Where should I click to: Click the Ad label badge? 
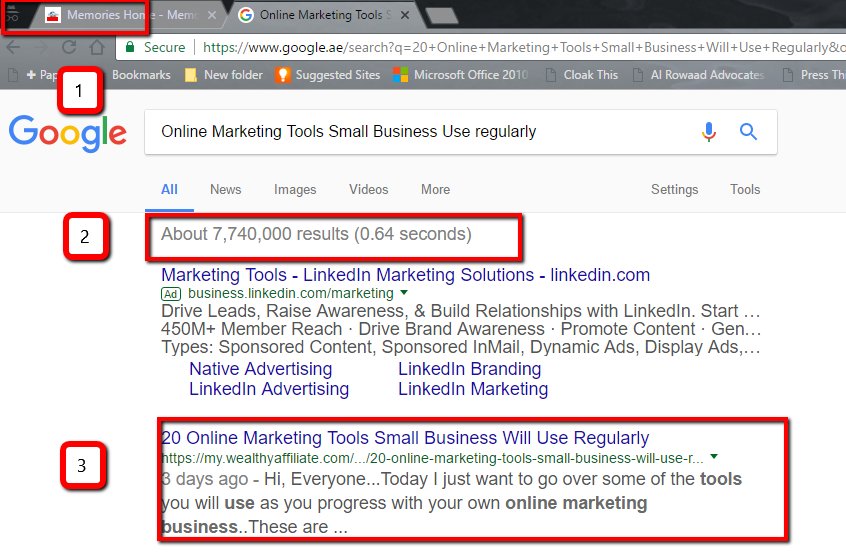(170, 294)
